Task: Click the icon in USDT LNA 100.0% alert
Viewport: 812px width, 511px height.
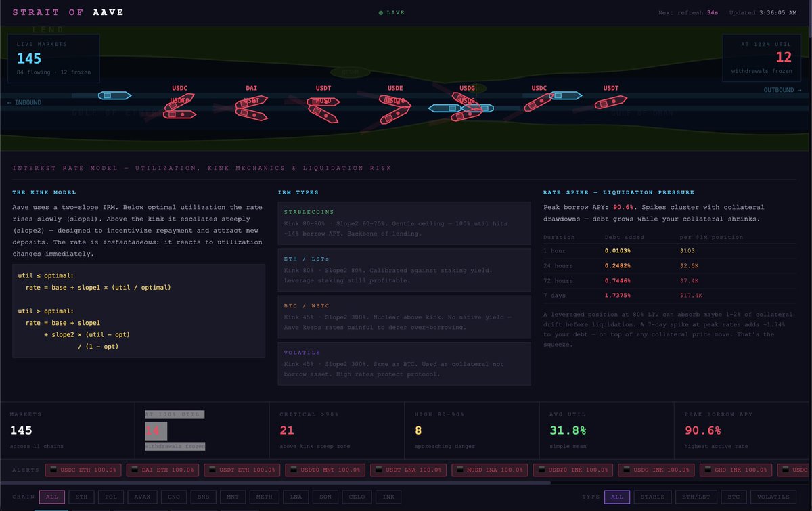Action: 378,470
